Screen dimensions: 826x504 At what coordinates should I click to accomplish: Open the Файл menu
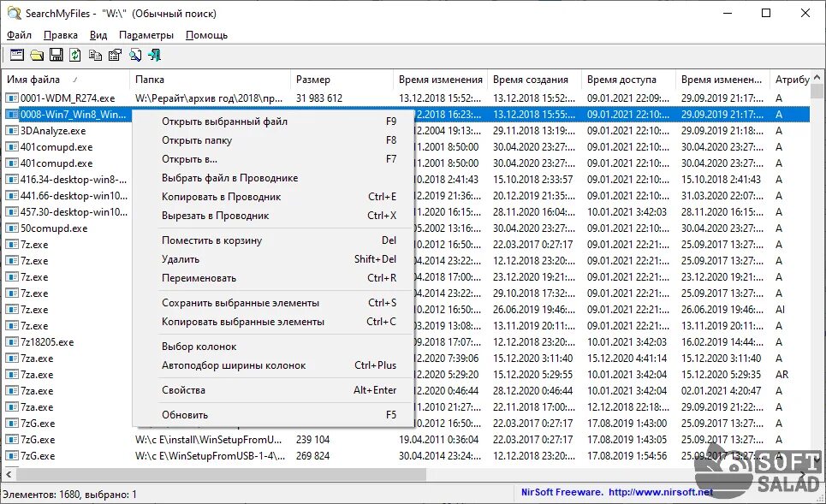[x=19, y=35]
